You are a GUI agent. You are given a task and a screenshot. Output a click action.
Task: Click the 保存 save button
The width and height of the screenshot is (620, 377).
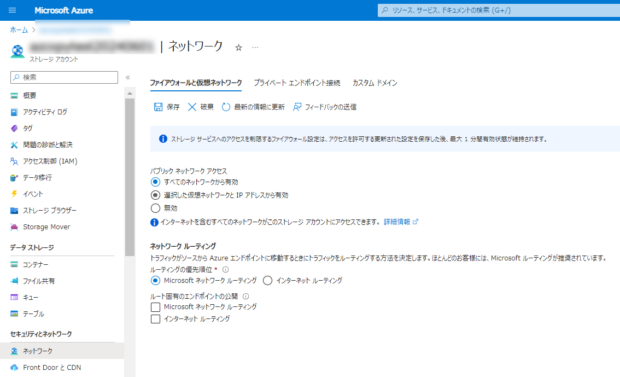(166, 107)
